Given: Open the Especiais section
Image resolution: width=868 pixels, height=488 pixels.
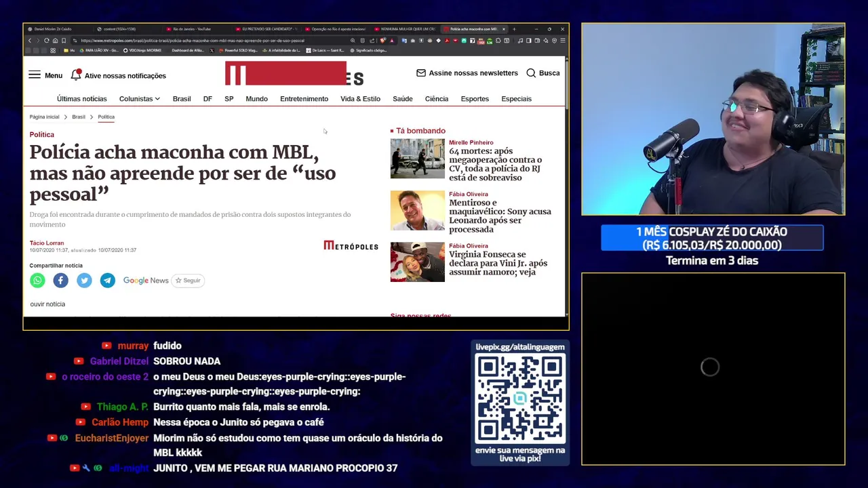Looking at the screenshot, I should point(516,99).
